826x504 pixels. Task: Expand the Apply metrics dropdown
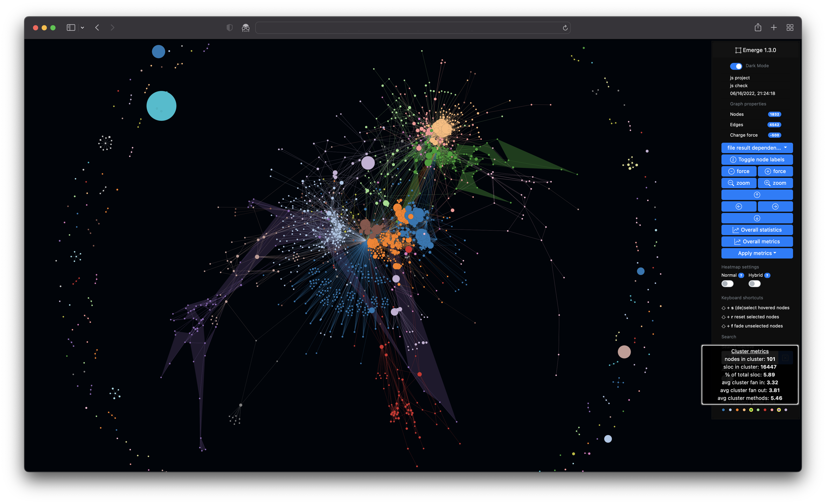(x=757, y=253)
